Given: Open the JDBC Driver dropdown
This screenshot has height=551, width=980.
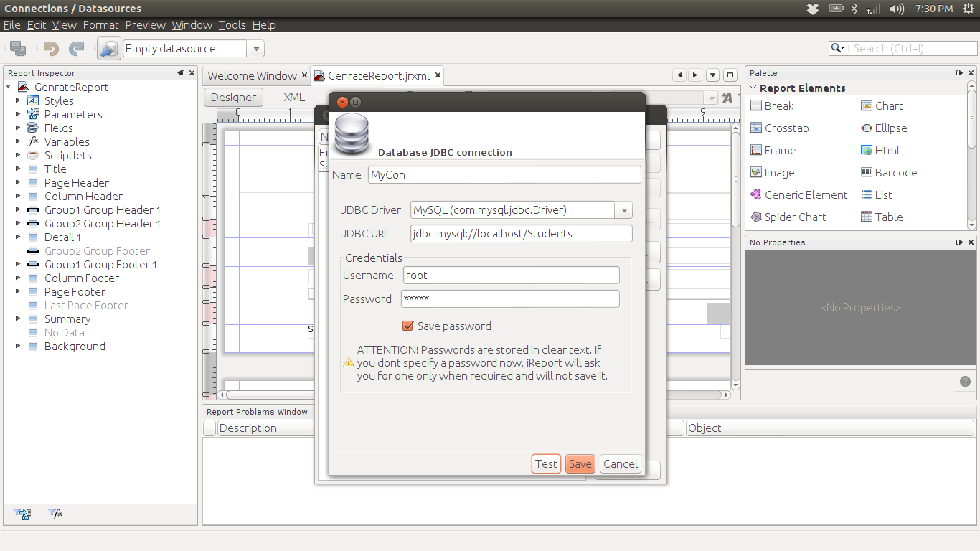Looking at the screenshot, I should click(623, 209).
